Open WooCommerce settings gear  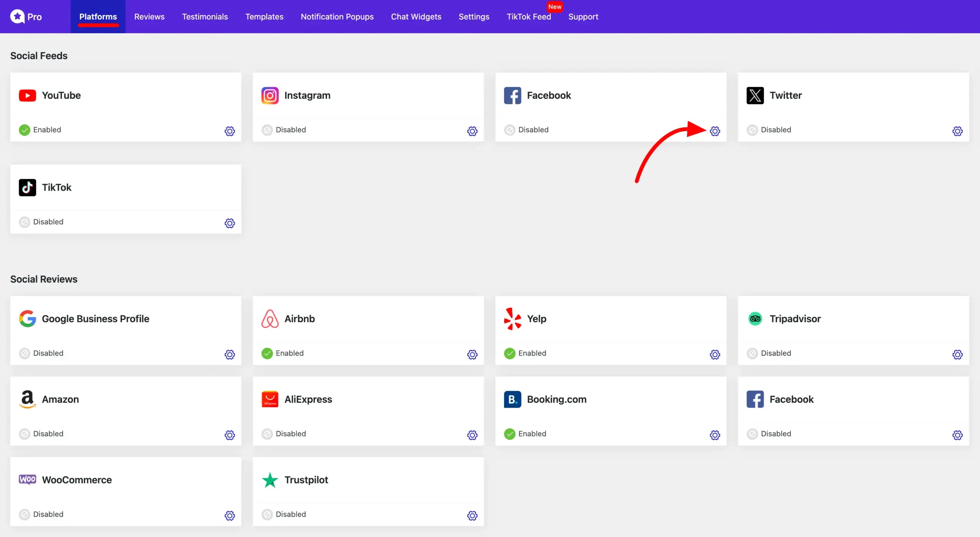[230, 516]
